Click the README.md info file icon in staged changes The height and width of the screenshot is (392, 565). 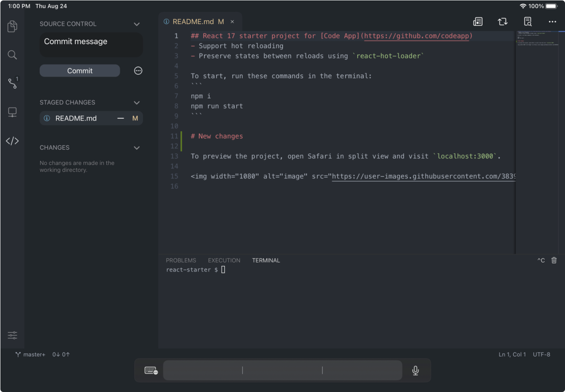(x=47, y=118)
